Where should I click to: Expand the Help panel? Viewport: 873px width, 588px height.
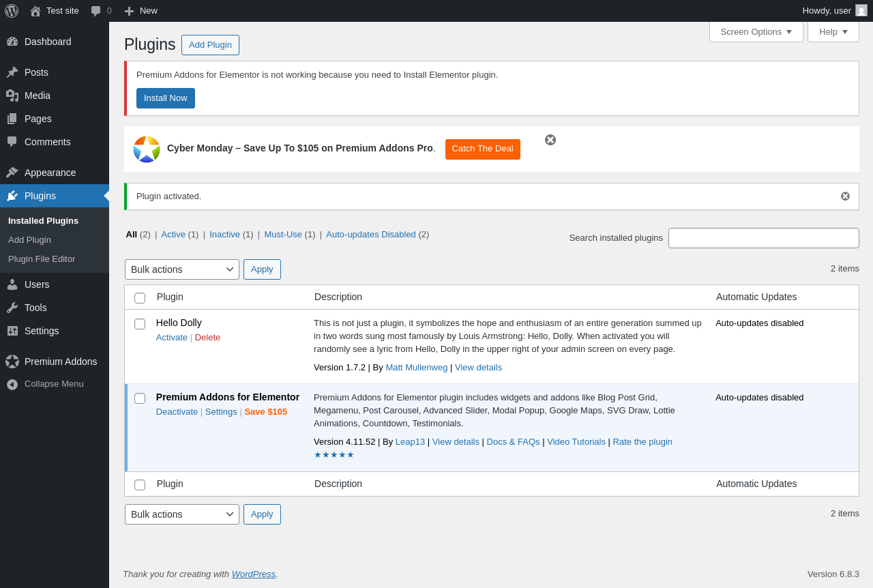coord(833,31)
